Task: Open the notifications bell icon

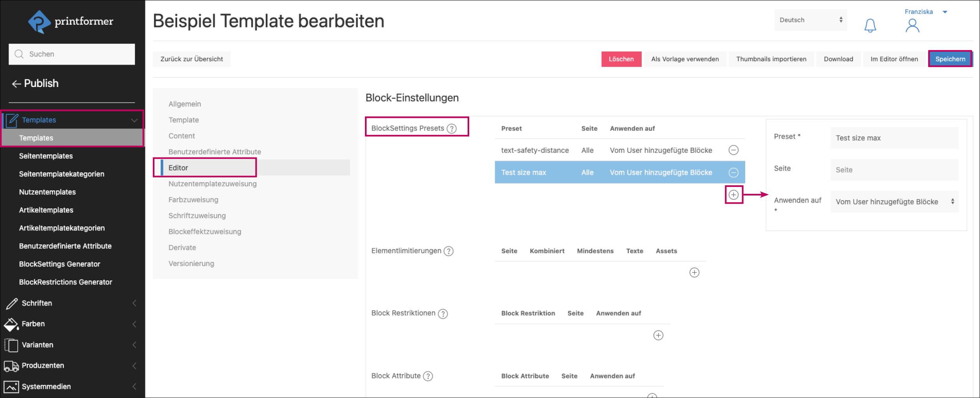Action: click(x=870, y=26)
